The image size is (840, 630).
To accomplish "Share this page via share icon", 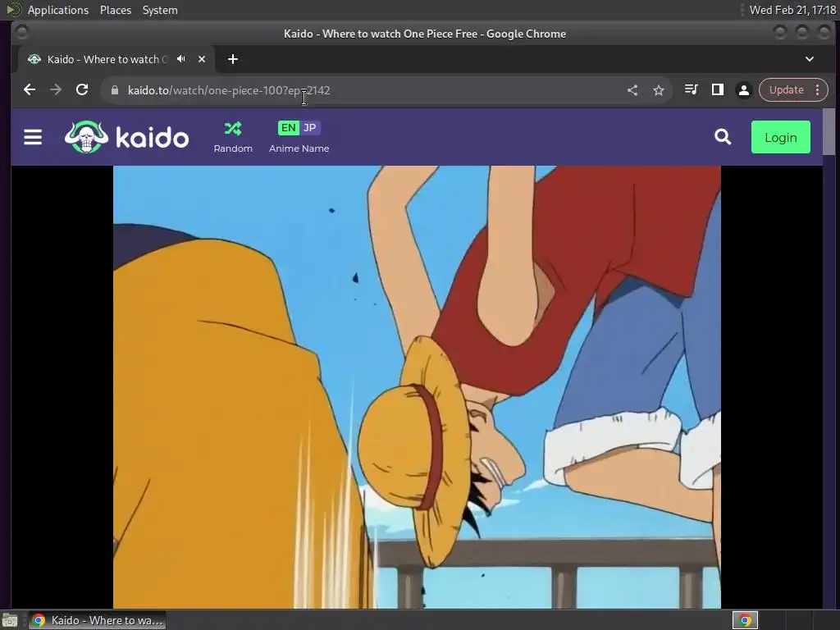I will click(632, 90).
